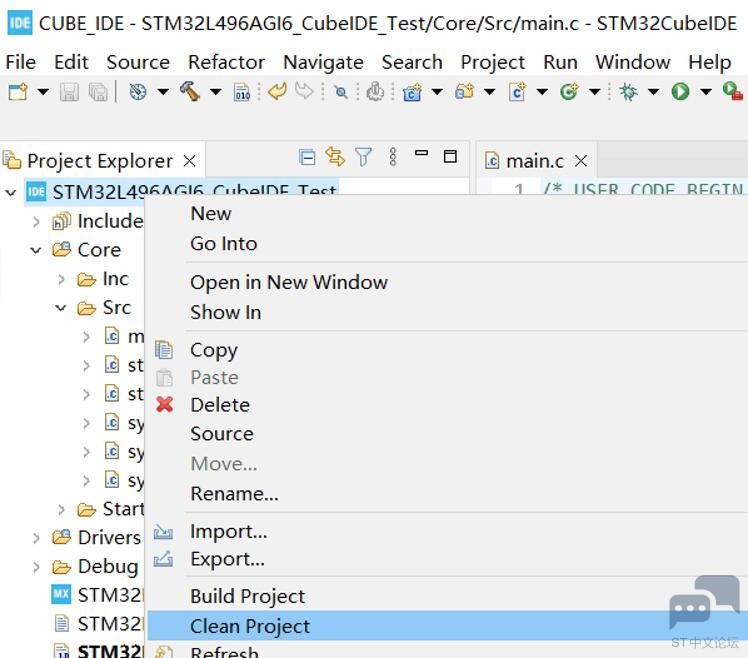Choose Show In from context menu
This screenshot has height=658, width=748.
tap(447, 313)
